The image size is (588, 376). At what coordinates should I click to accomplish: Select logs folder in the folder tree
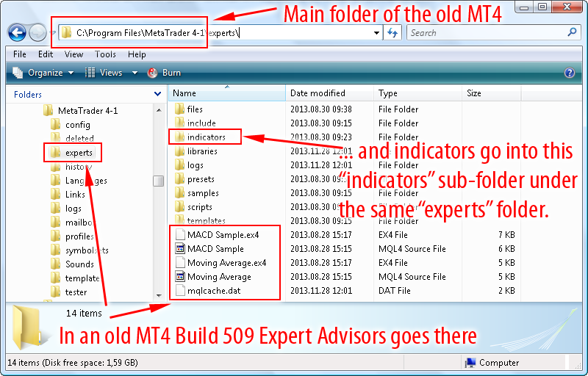[x=73, y=209]
